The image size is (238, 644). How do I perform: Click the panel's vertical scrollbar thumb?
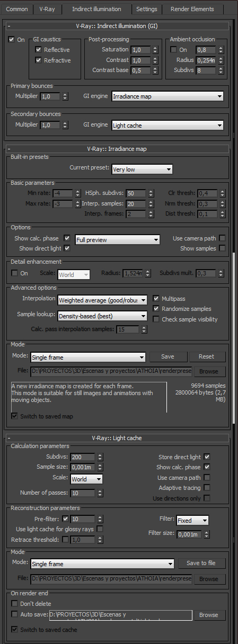point(233,338)
